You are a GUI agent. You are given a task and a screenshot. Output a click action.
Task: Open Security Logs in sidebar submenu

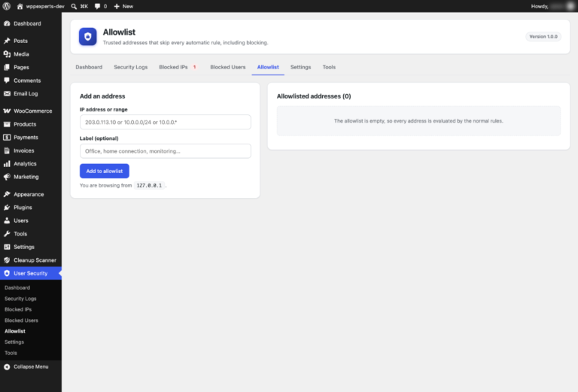point(20,299)
